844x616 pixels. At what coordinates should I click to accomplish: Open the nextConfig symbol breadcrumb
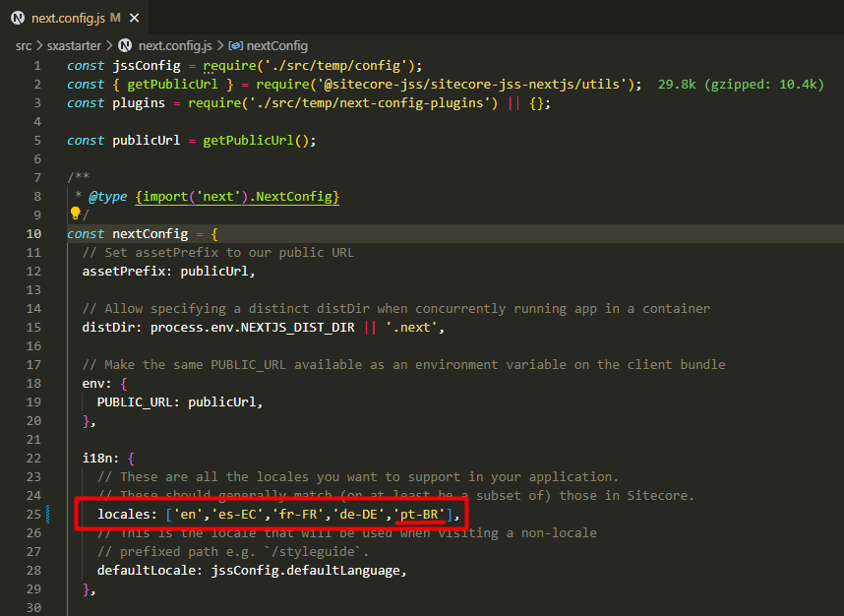[x=276, y=46]
